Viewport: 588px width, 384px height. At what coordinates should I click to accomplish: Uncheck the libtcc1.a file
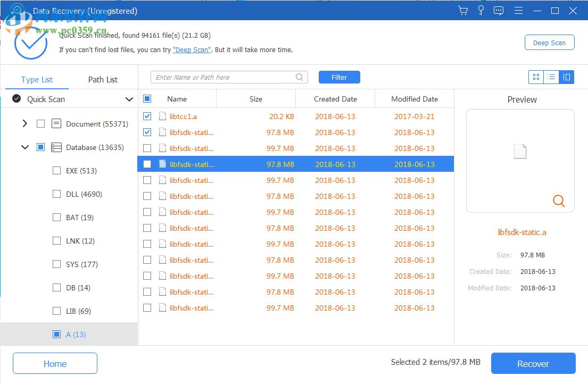147,116
